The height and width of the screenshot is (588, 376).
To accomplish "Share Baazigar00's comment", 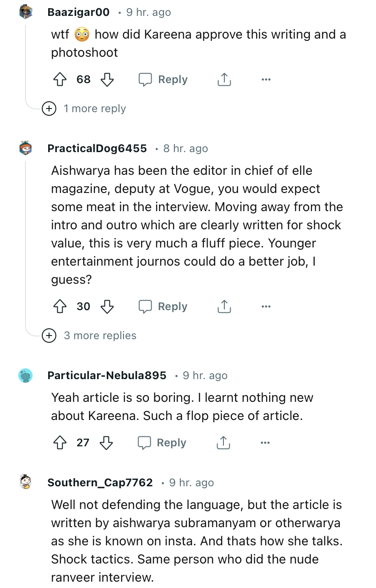I will (x=224, y=80).
